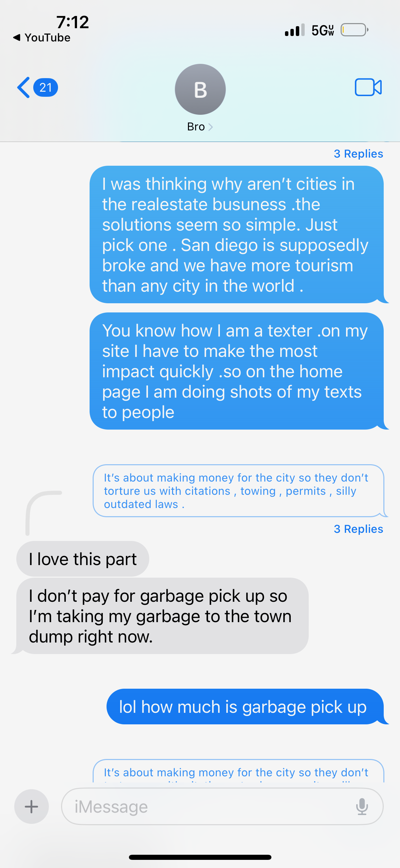The image size is (400, 868).
Task: Tap the quoted "It's about making money" bubble
Action: tap(238, 491)
